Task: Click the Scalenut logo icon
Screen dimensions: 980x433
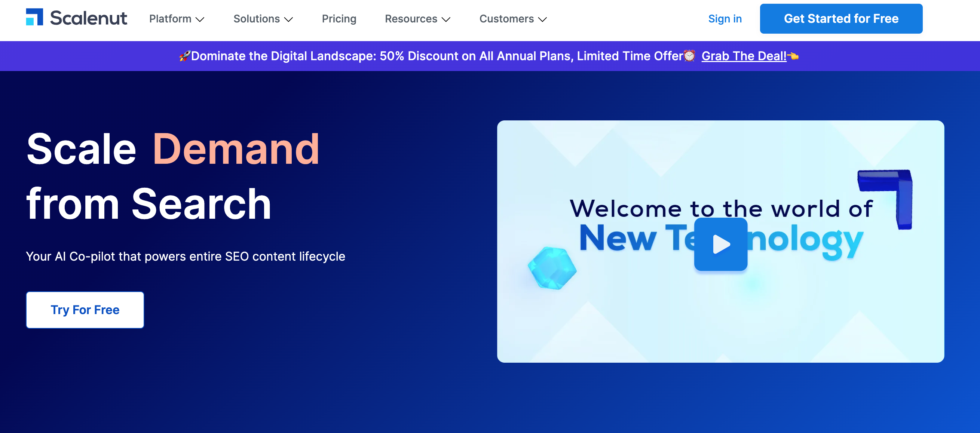Action: coord(34,18)
